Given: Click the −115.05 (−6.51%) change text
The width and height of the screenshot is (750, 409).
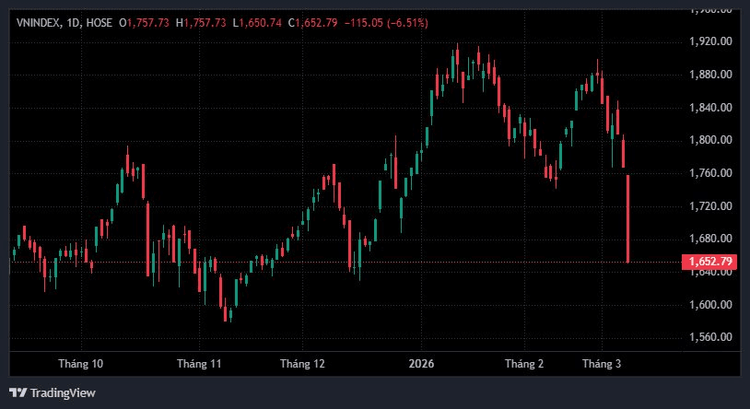Looking at the screenshot, I should pyautogui.click(x=379, y=22).
